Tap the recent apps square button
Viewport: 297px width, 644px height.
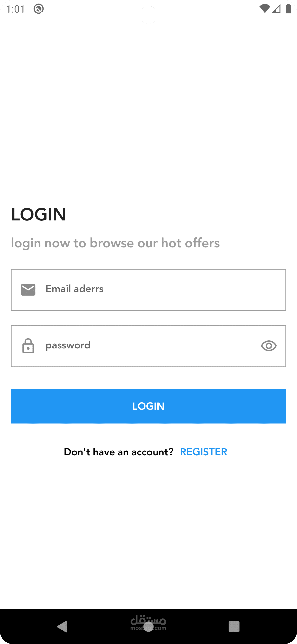click(234, 626)
